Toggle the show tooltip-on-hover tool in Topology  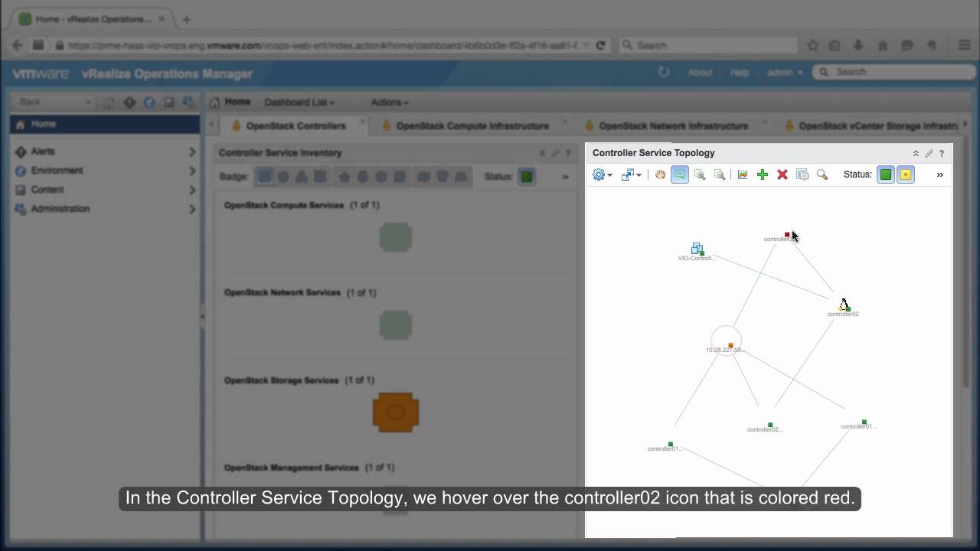[680, 174]
